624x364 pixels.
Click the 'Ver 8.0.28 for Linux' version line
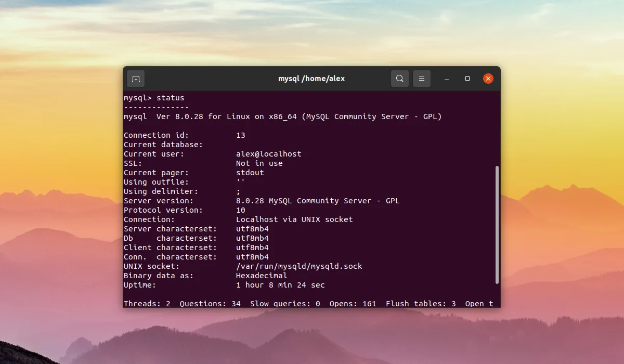tap(282, 116)
